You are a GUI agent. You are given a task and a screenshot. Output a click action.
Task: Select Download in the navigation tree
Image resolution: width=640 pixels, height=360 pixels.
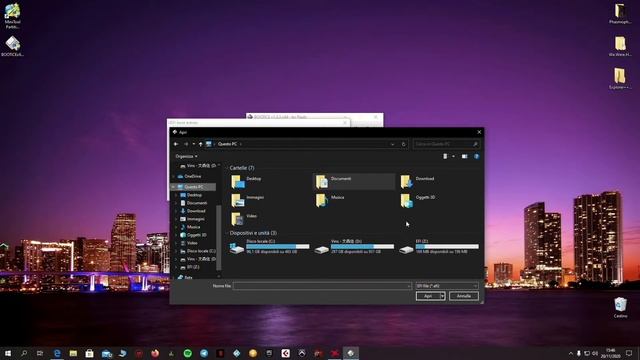tap(196, 211)
